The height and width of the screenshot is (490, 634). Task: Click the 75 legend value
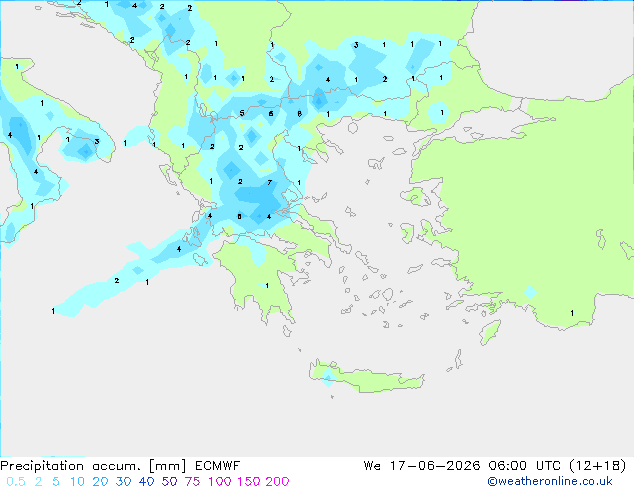[192, 482]
